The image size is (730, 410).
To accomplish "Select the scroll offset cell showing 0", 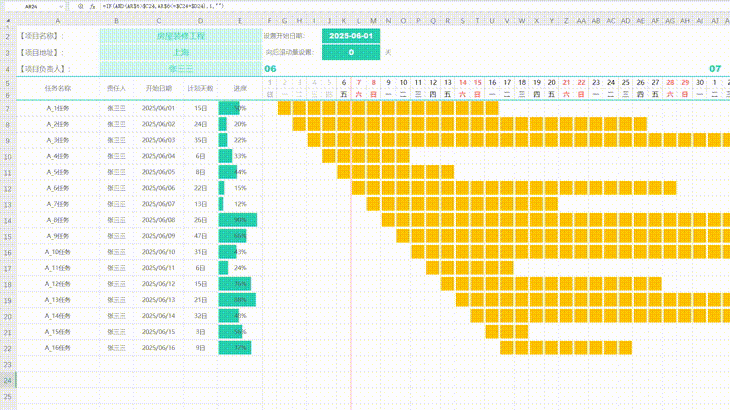I will (351, 53).
